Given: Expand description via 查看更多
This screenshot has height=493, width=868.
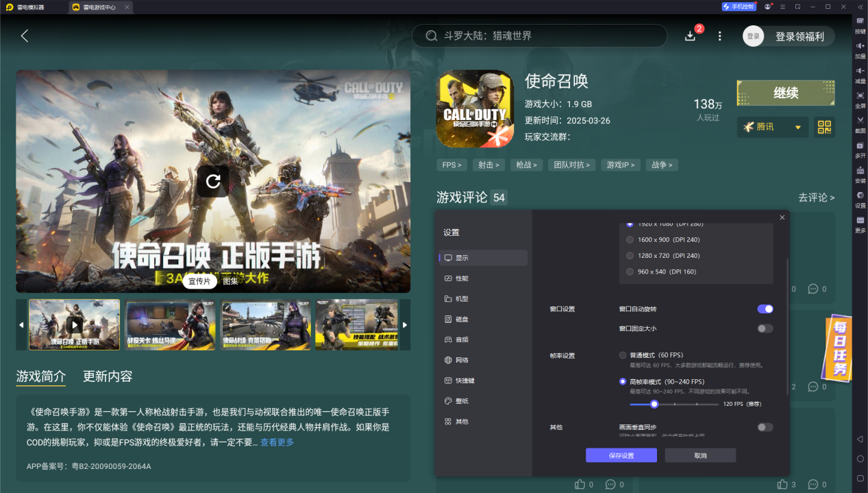Looking at the screenshot, I should [x=277, y=442].
